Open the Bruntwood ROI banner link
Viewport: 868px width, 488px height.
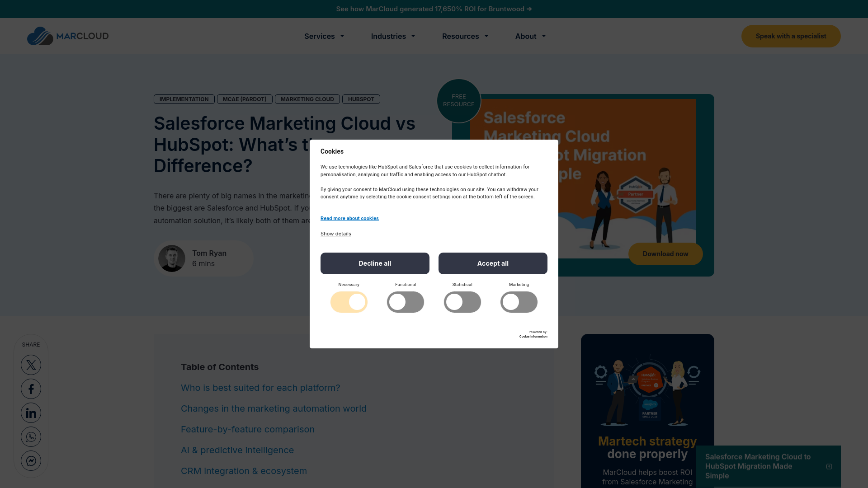[434, 9]
